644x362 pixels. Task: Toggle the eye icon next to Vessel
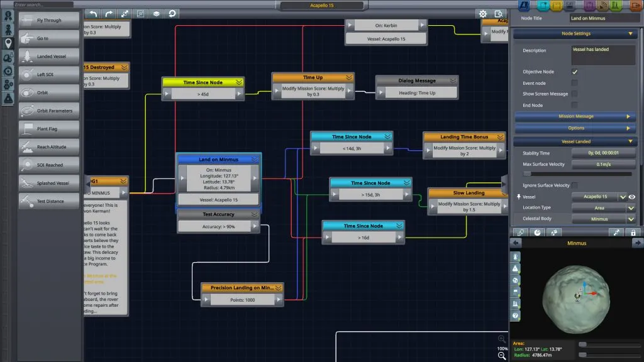632,197
